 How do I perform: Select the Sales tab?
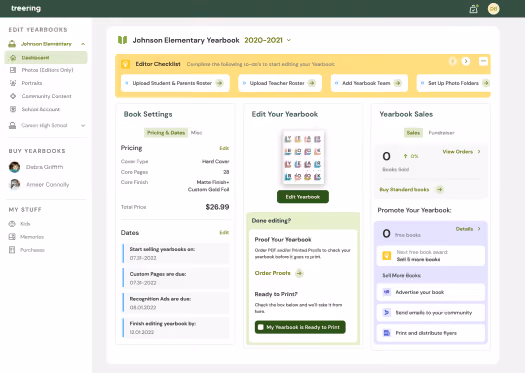pyautogui.click(x=413, y=133)
